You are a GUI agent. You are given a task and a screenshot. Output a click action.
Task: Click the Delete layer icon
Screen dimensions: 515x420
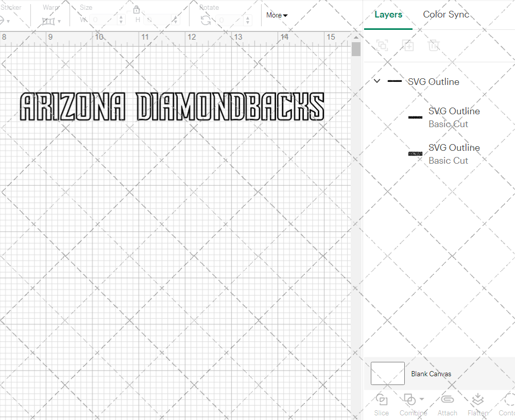click(x=434, y=45)
